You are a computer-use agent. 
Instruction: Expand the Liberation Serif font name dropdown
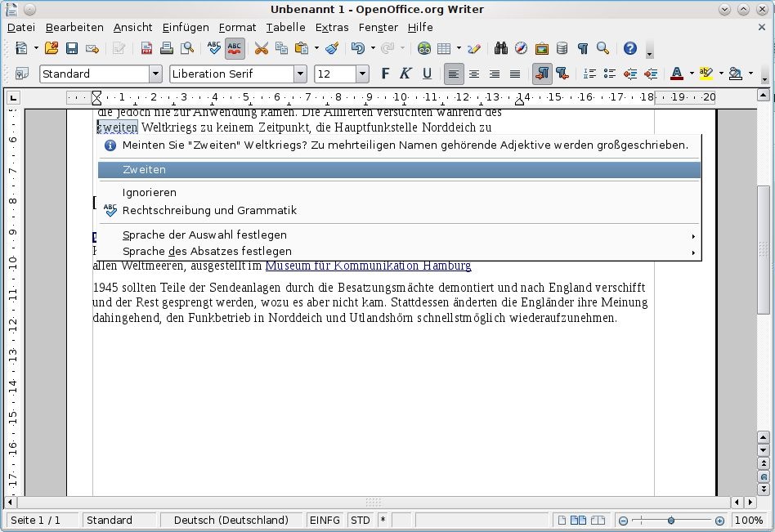click(x=300, y=74)
